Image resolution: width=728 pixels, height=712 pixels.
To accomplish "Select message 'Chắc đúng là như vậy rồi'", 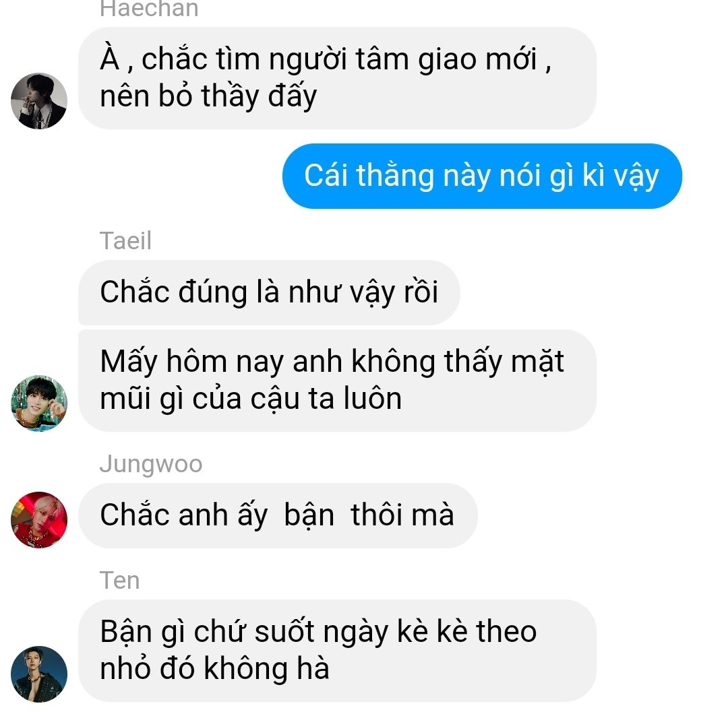I will (x=269, y=292).
